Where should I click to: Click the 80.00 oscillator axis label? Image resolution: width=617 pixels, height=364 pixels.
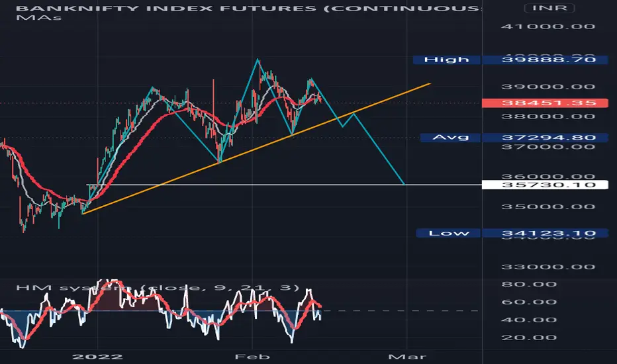pos(529,285)
